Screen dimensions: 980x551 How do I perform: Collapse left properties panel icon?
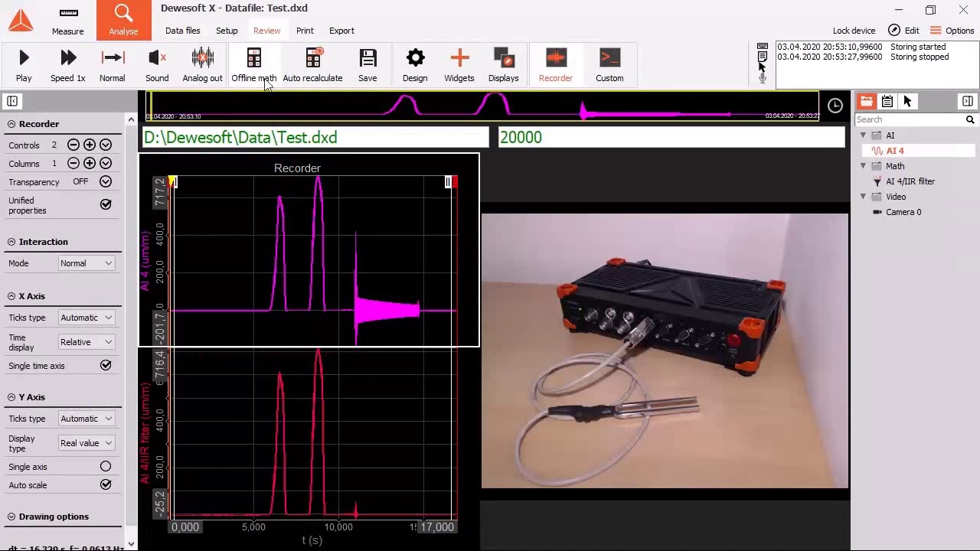coord(12,101)
